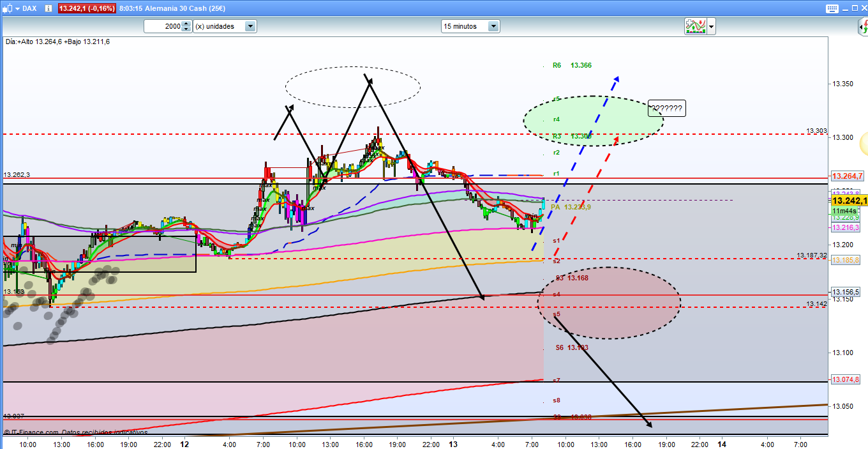The width and height of the screenshot is (868, 449).
Task: Click the 2000 units input field
Action: coord(163,26)
